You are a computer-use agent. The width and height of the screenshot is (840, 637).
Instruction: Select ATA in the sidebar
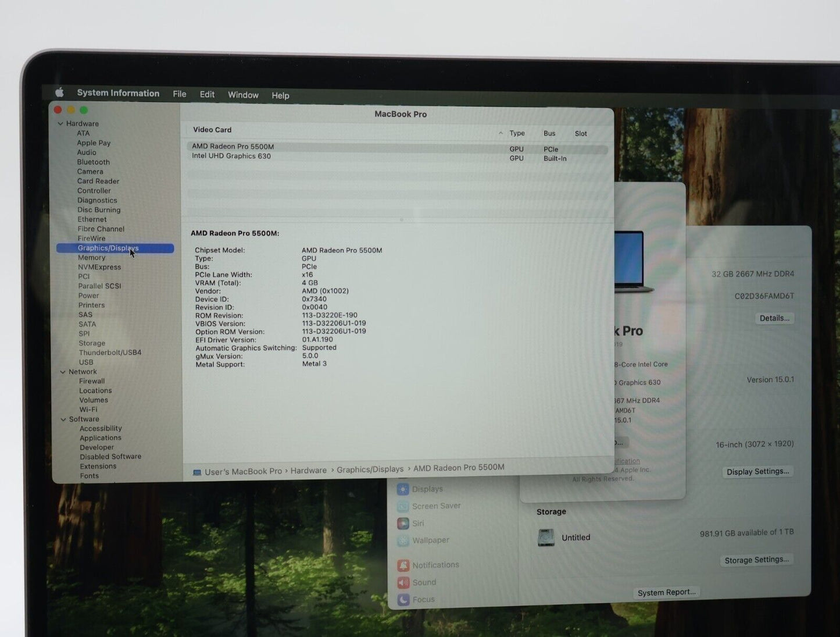click(83, 133)
